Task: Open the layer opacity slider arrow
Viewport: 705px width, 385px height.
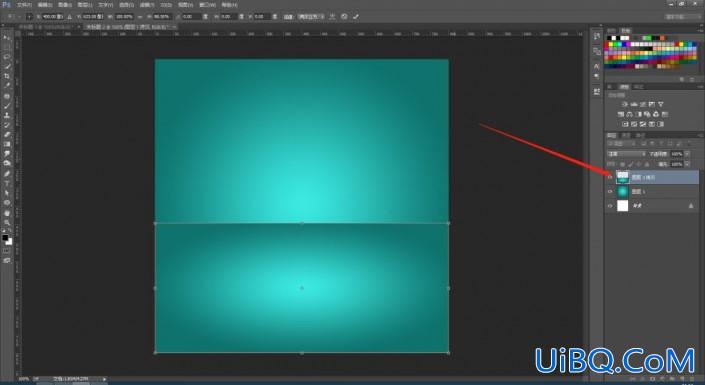Action: pyautogui.click(x=687, y=154)
